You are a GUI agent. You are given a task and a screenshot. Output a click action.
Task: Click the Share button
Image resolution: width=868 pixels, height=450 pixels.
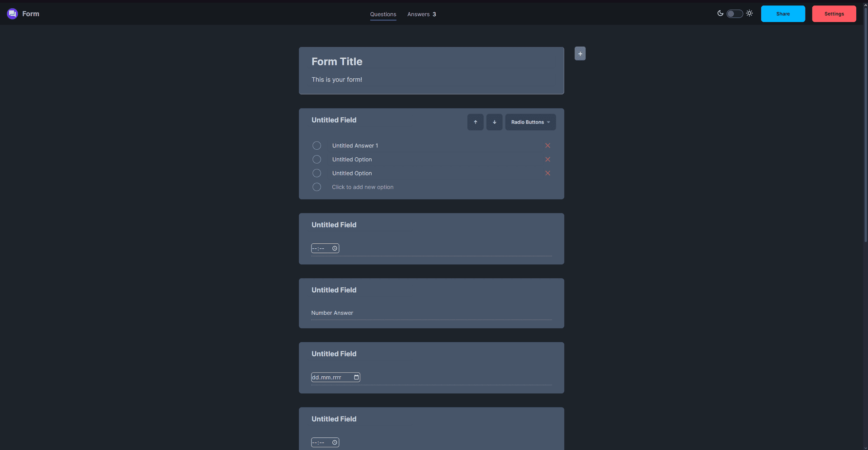pos(783,14)
